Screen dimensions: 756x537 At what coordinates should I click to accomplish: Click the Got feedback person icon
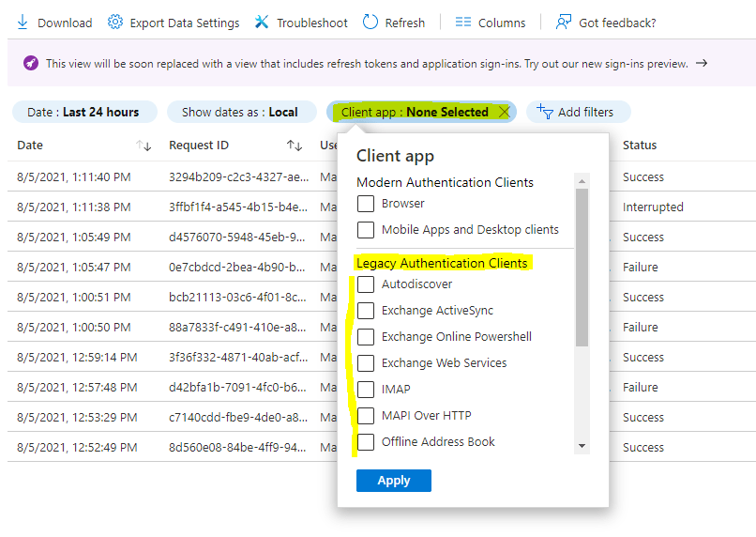563,23
